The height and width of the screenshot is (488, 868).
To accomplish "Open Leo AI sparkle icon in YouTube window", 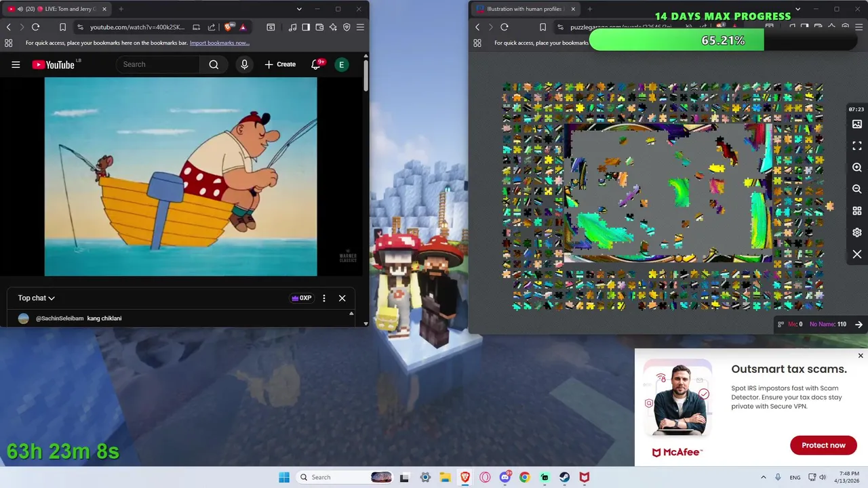I will 333,27.
